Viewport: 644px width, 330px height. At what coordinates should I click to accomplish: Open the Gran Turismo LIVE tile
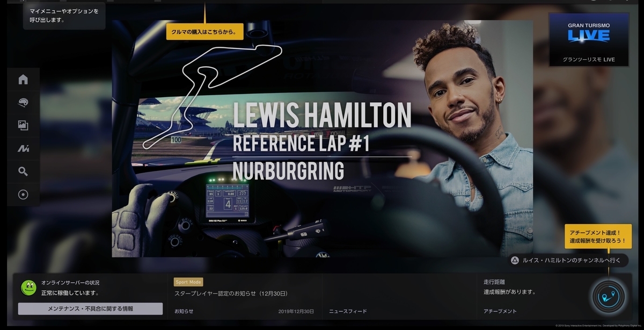point(589,39)
